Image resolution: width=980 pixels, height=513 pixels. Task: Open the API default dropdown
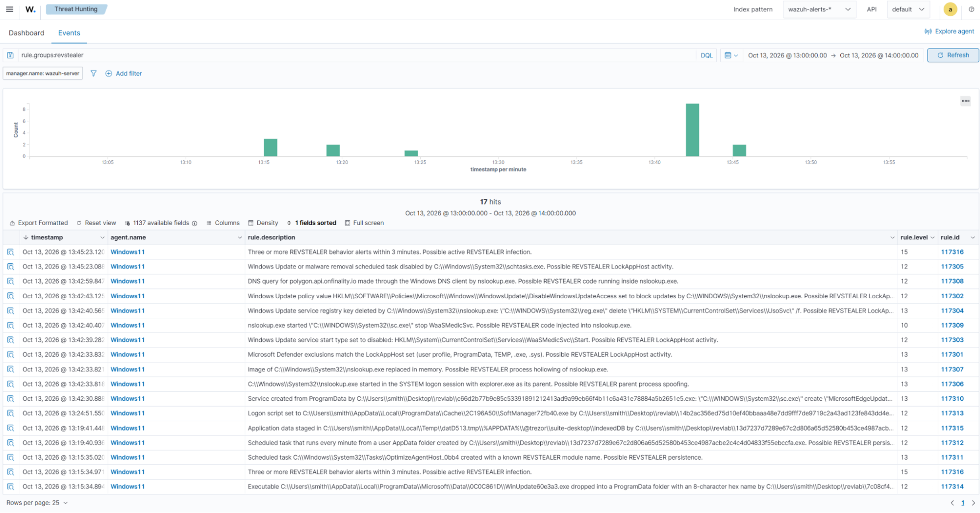click(x=908, y=9)
